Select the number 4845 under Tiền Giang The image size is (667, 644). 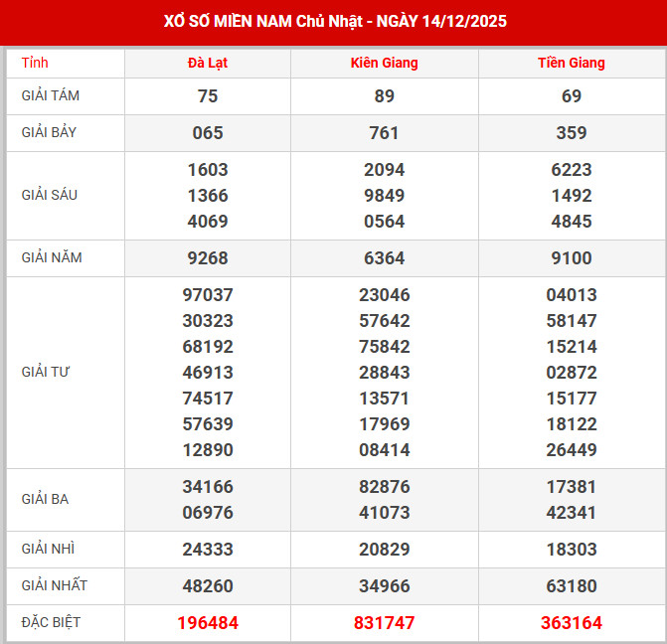tap(572, 222)
